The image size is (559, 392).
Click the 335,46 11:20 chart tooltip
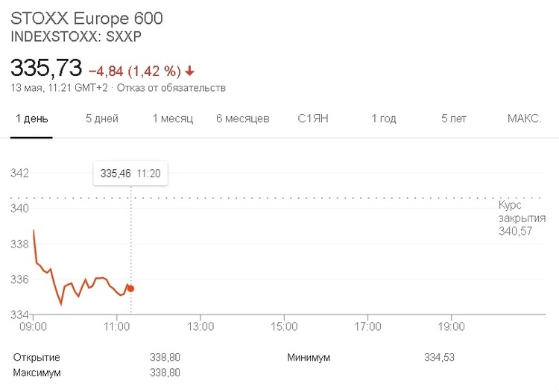pos(130,173)
